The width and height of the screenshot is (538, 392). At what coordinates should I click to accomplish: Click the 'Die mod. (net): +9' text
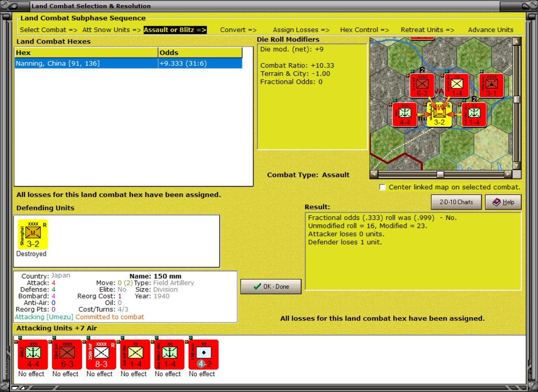pos(292,49)
